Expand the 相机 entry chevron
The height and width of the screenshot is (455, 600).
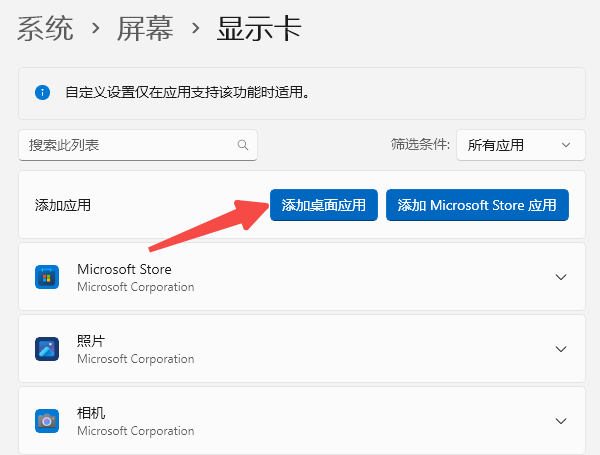pos(561,421)
